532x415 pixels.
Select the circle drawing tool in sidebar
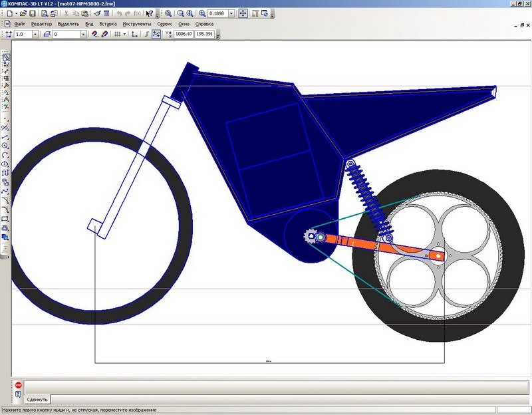[x=5, y=146]
